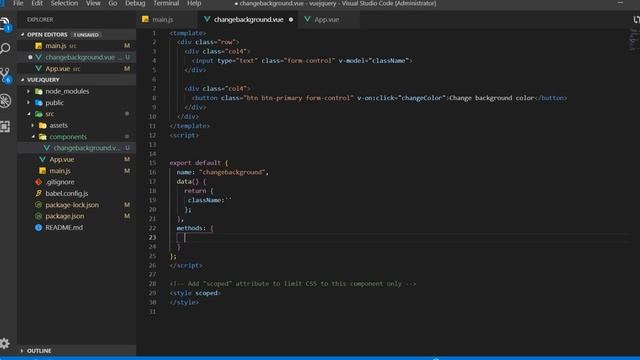Viewport: 640px width, 360px height.
Task: Switch to the App.vue editor tab
Action: point(329,20)
